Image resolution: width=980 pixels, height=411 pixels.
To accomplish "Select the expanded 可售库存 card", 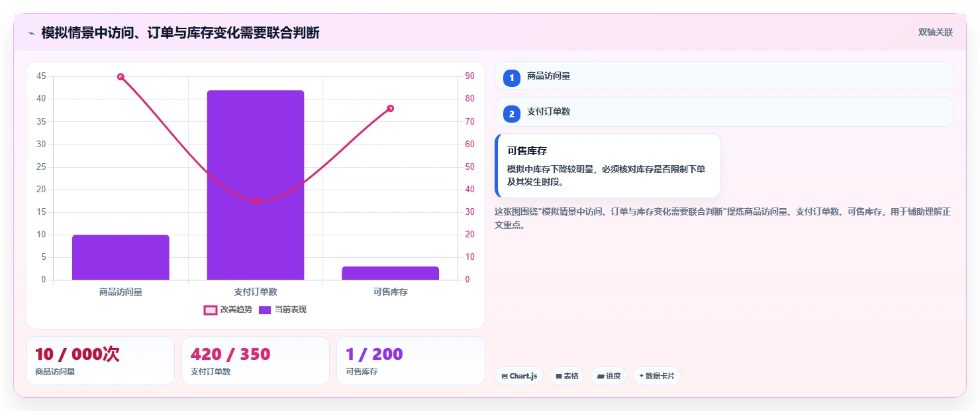I will point(608,166).
